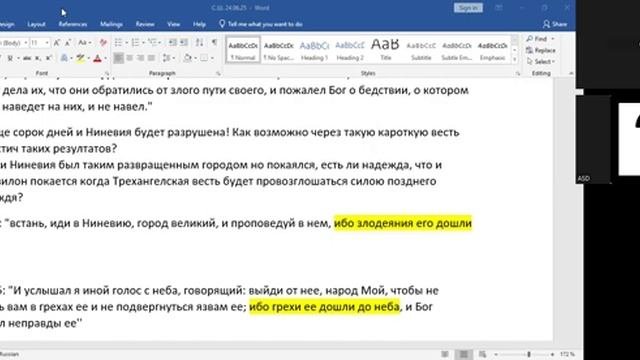Open the Help tab
This screenshot has width=640, height=360.
pos(199,24)
